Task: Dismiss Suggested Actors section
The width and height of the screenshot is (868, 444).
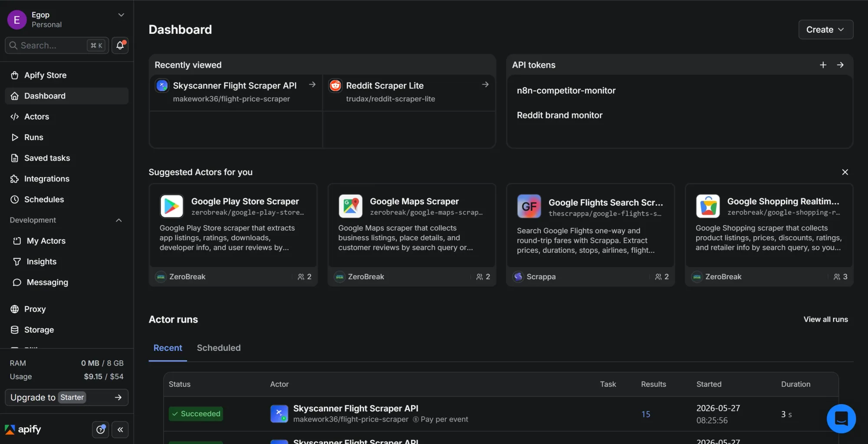Action: click(x=845, y=172)
